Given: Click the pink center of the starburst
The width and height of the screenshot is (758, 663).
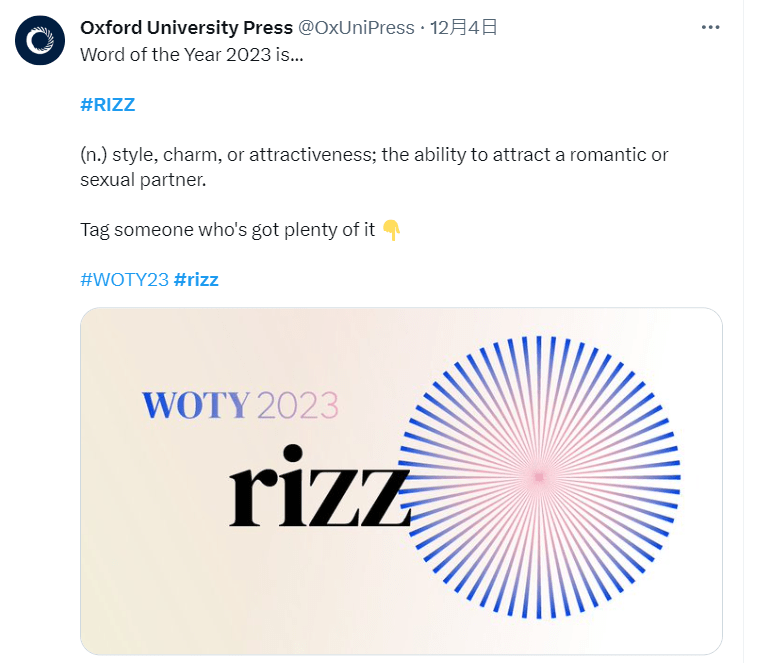Looking at the screenshot, I should [x=540, y=477].
